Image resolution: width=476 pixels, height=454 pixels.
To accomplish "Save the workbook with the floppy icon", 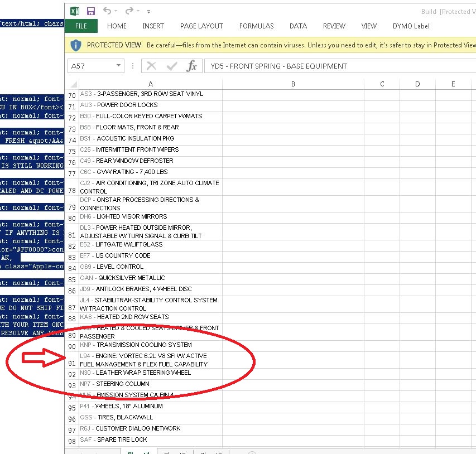I will 91,11.
